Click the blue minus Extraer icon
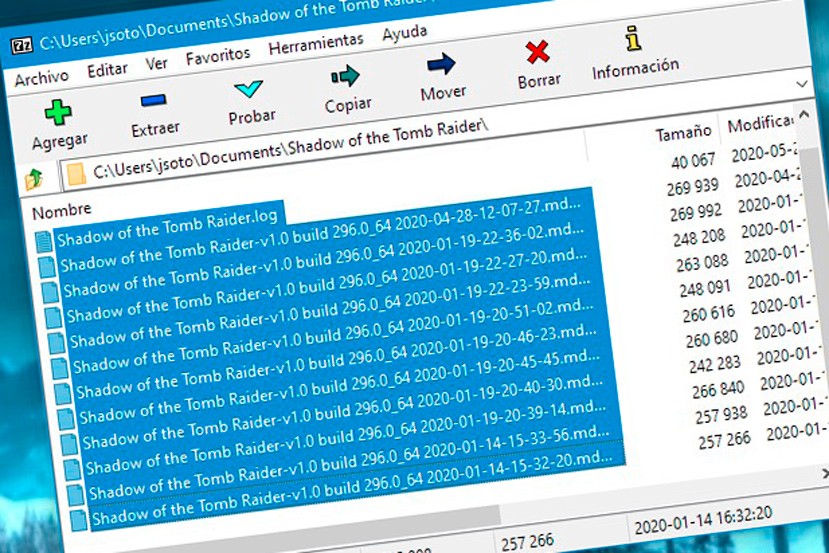Image resolution: width=829 pixels, height=553 pixels. pyautogui.click(x=154, y=101)
